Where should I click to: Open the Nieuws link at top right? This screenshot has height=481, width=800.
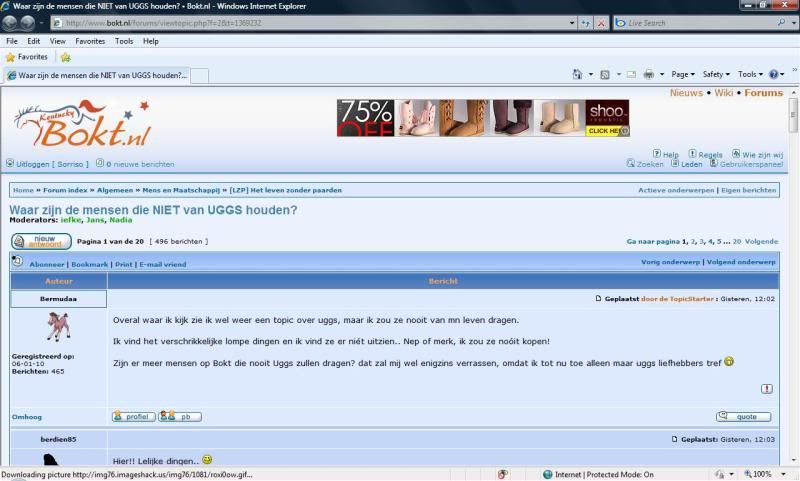click(686, 93)
